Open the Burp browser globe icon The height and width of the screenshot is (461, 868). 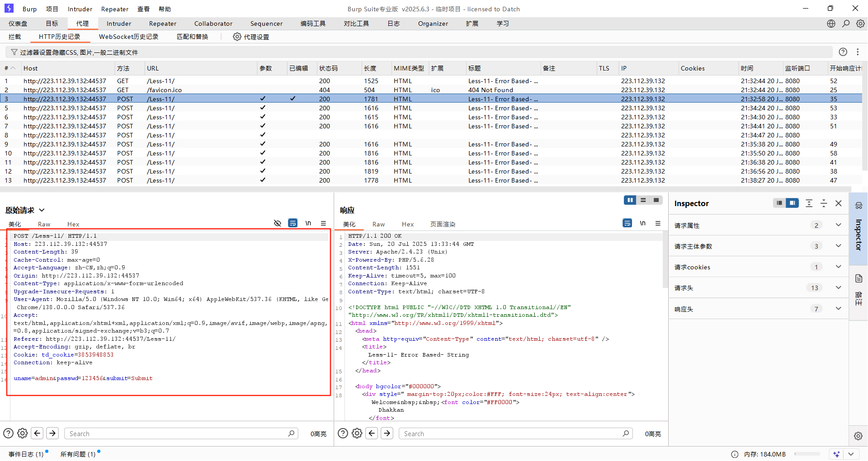click(x=831, y=24)
